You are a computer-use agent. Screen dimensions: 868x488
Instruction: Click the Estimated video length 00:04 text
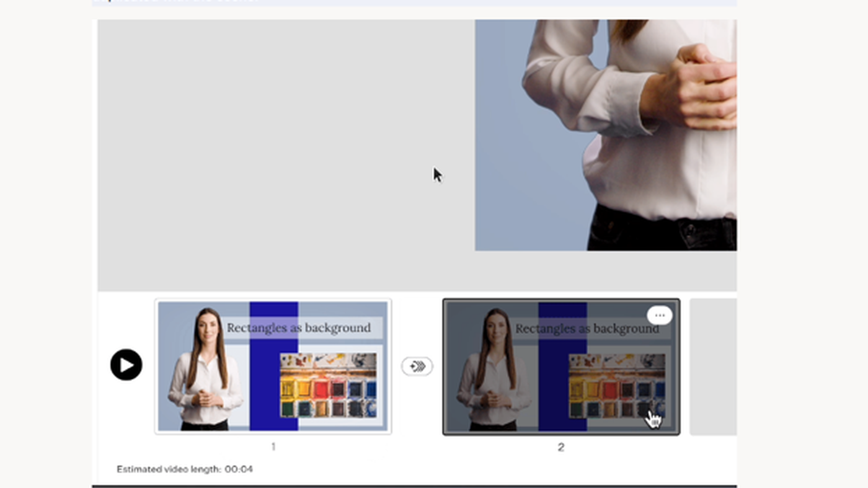185,469
